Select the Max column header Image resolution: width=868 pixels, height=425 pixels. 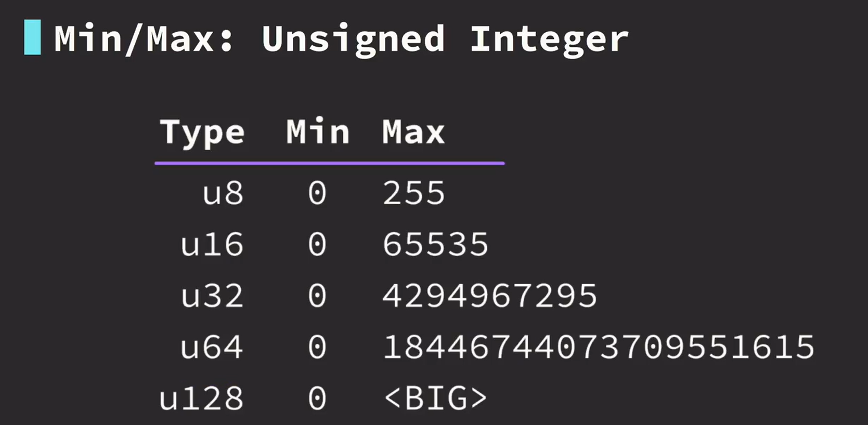point(413,132)
